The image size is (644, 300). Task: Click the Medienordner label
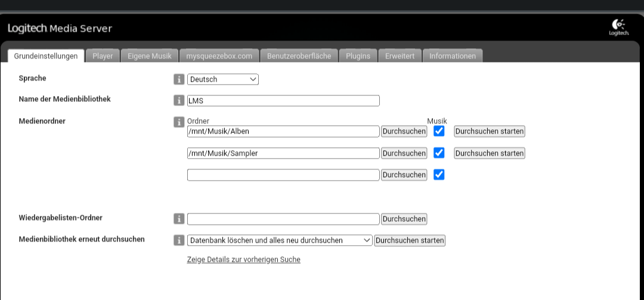tap(42, 121)
